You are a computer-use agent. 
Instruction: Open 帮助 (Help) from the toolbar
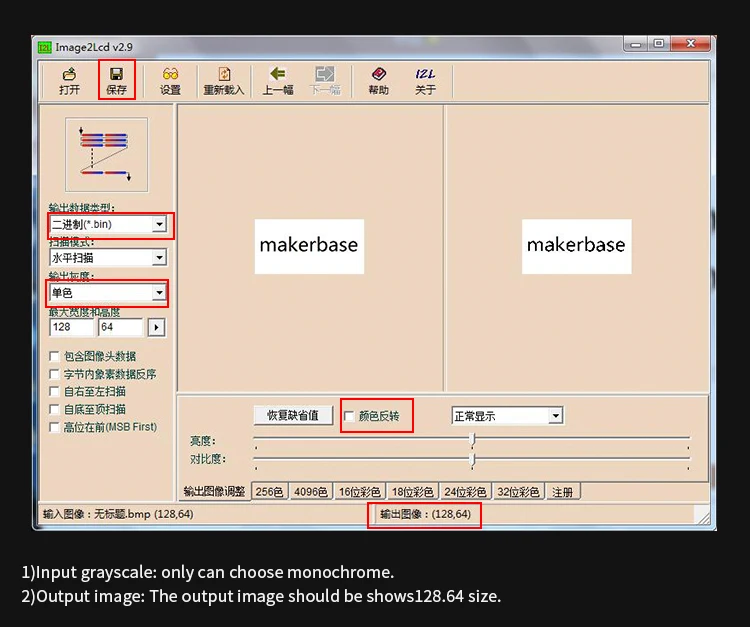click(378, 81)
